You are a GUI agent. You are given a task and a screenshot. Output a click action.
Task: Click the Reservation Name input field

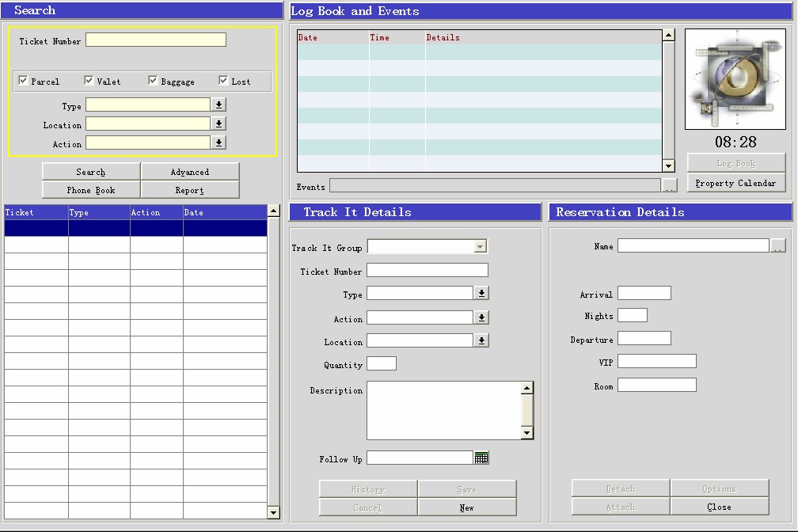pos(693,245)
